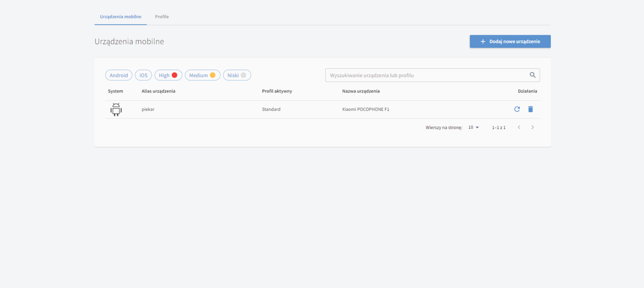
Task: Click the Urządzenia mobilne page heading
Action: [129, 41]
